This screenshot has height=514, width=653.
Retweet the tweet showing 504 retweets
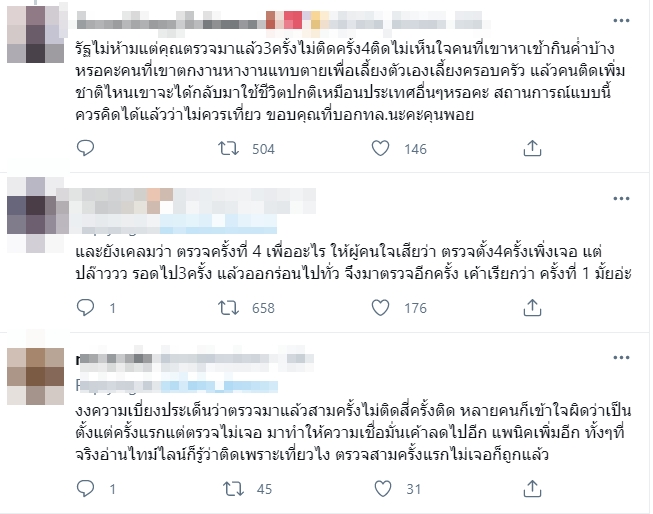pos(229,149)
